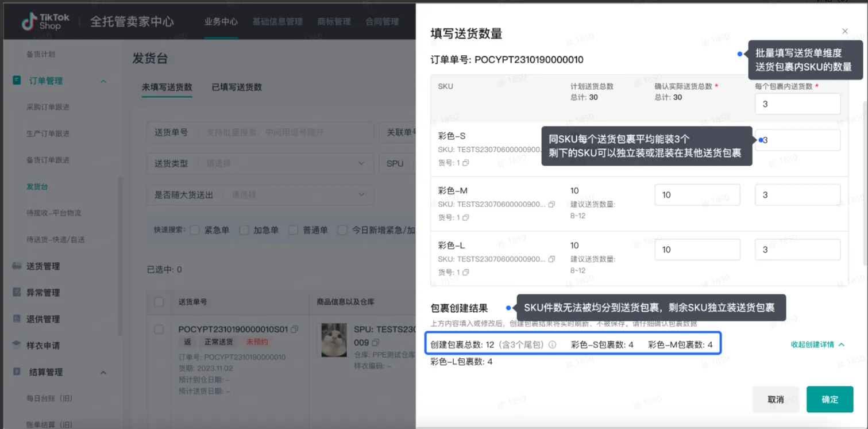
Task: Open the 基础信息管理 top tab
Action: 277,22
